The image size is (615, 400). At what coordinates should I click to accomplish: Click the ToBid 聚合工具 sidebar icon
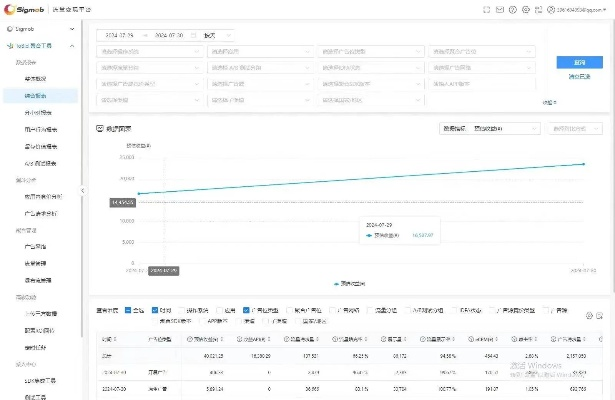point(7,47)
